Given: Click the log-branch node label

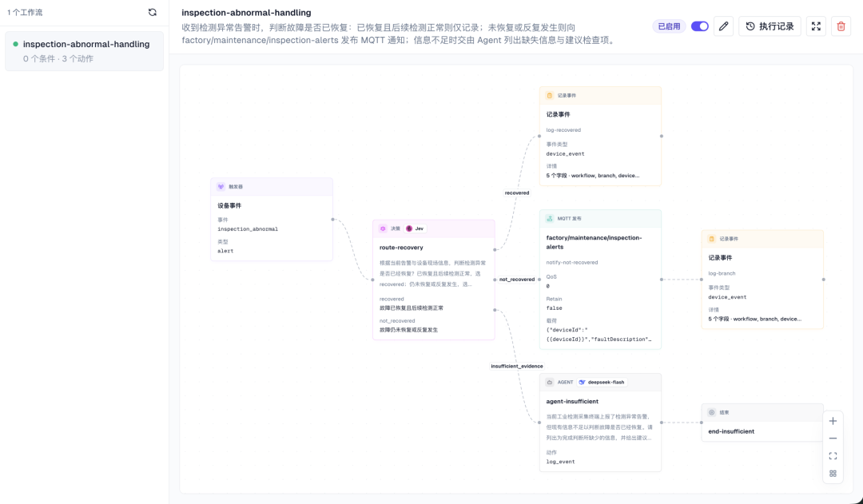Looking at the screenshot, I should coord(722,273).
